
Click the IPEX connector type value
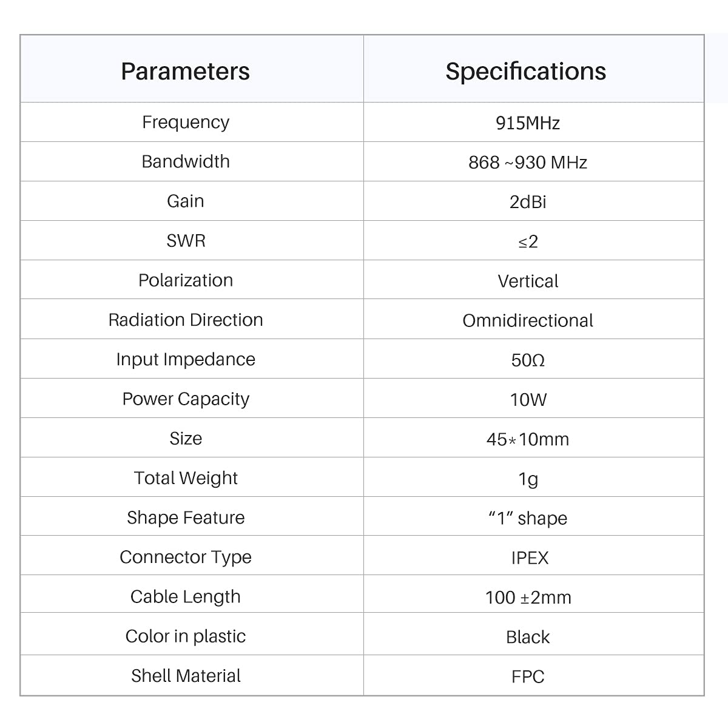tap(530, 558)
